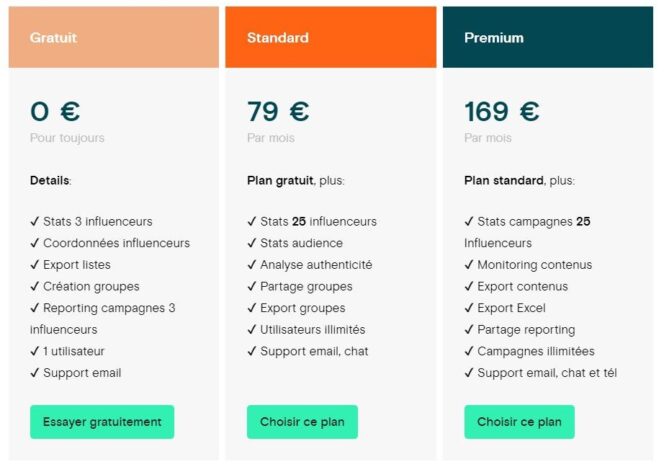Click the checkmark beside Utilisateurs illimités
This screenshot has width=664, height=467.
coord(252,330)
